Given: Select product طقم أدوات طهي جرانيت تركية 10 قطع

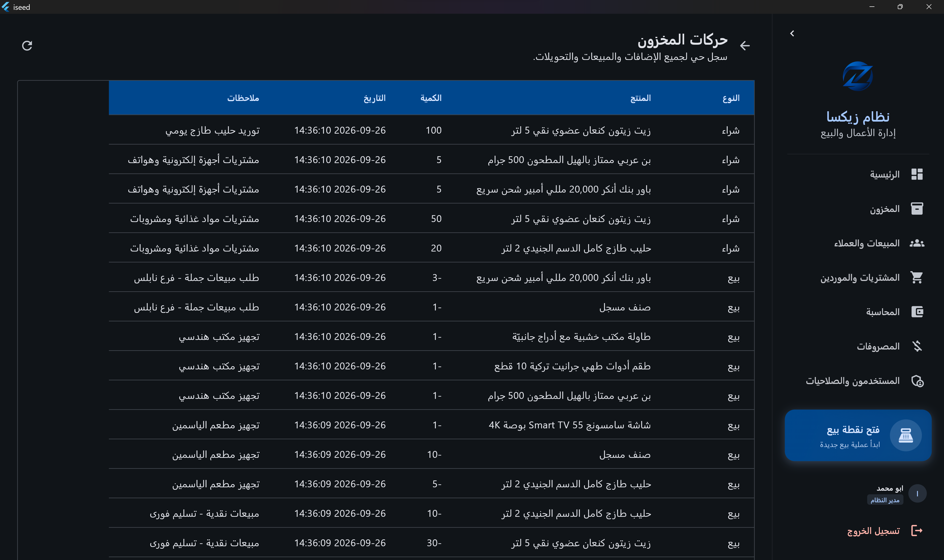Looking at the screenshot, I should pos(573,366).
